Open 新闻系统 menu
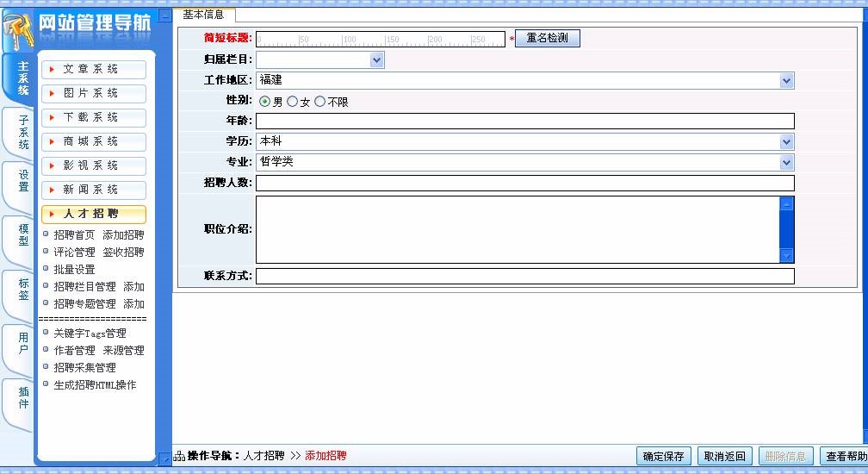868x474 pixels. pyautogui.click(x=94, y=190)
